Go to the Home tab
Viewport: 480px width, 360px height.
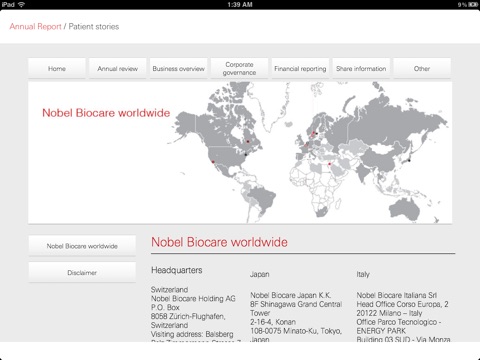pyautogui.click(x=57, y=68)
